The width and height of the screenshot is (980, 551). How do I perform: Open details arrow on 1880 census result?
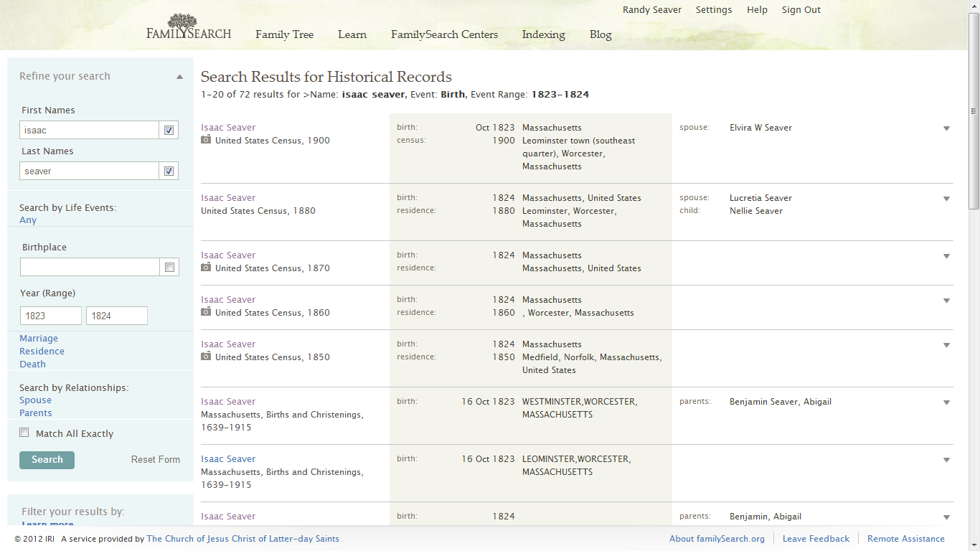946,199
